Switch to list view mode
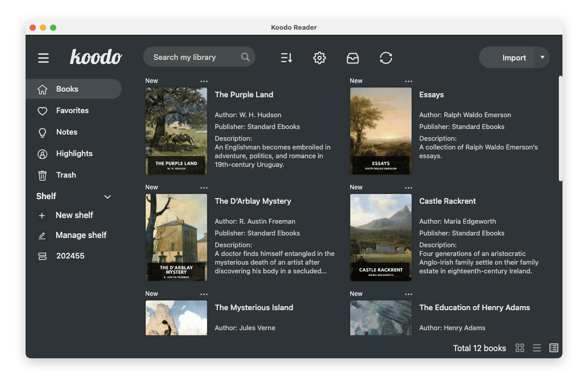 [x=537, y=348]
